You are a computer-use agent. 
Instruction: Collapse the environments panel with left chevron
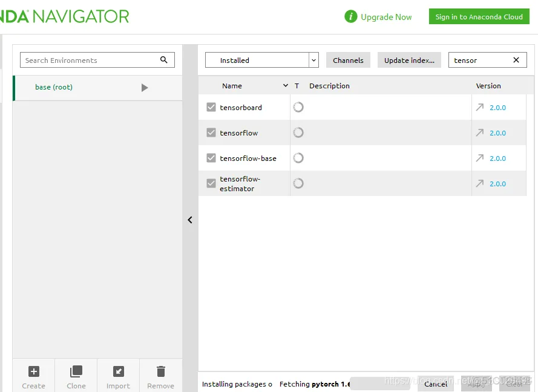pyautogui.click(x=190, y=220)
